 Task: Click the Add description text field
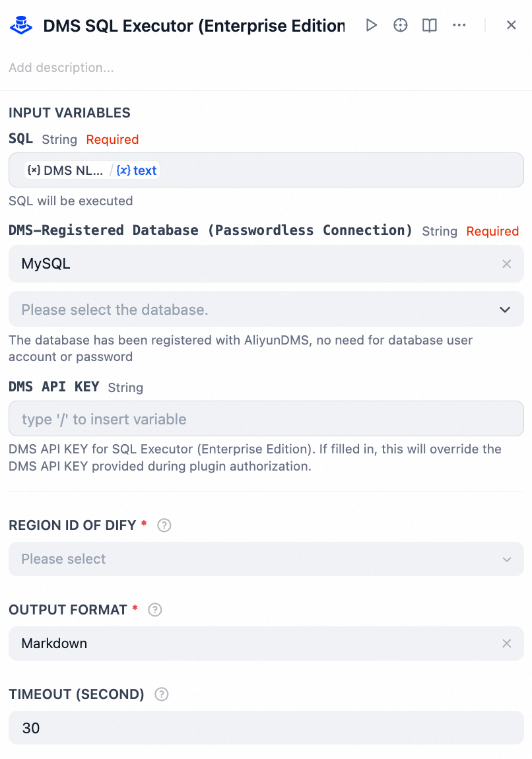pyautogui.click(x=61, y=68)
